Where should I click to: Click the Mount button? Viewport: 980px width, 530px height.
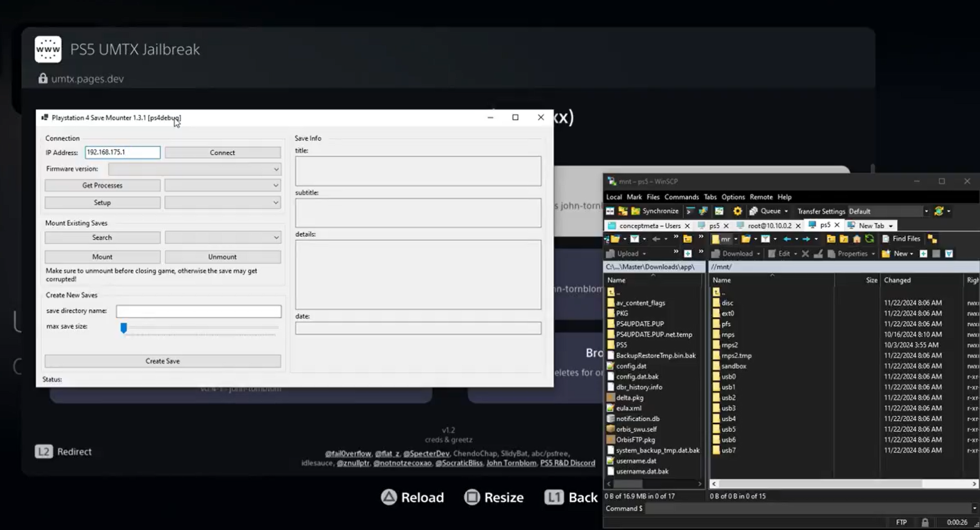coord(103,257)
